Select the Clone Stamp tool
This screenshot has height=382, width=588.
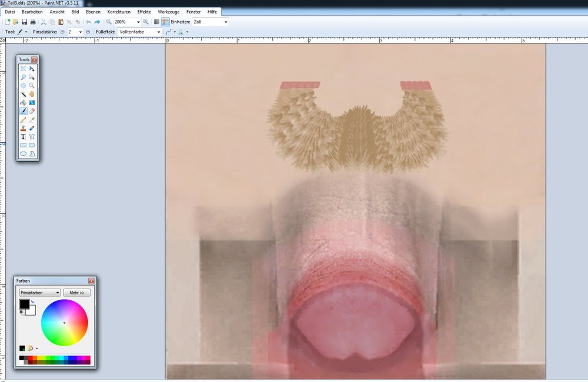tap(24, 128)
